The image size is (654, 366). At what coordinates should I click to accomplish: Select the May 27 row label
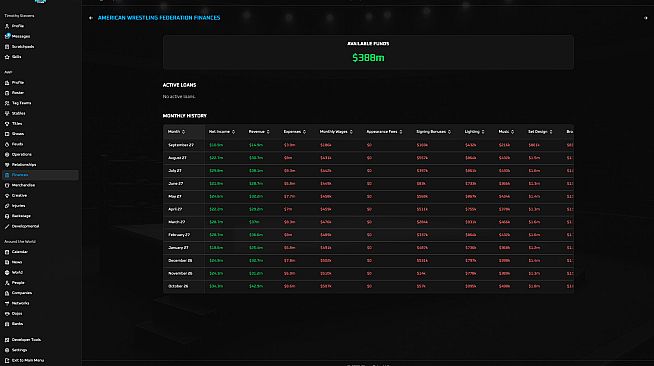point(175,197)
